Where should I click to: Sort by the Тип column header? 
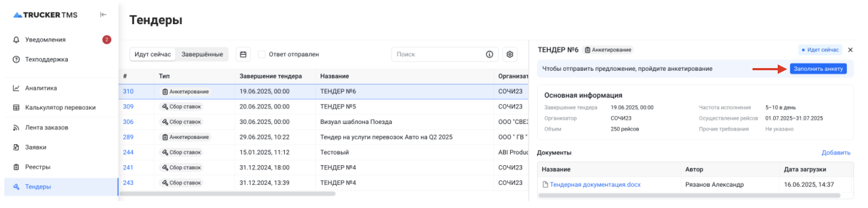point(164,76)
